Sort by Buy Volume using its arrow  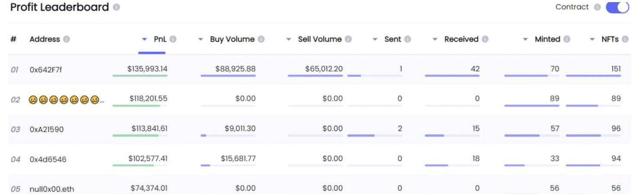(x=201, y=39)
